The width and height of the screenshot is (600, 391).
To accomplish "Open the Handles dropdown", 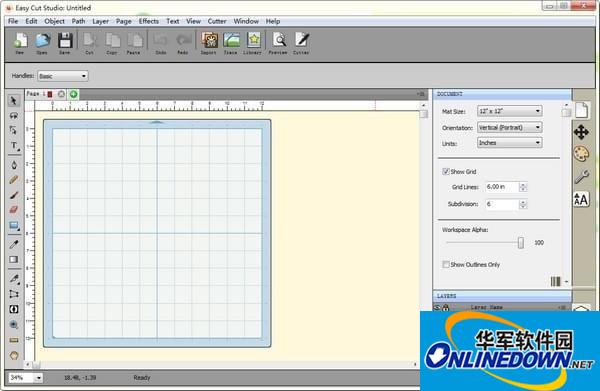I will click(63, 76).
